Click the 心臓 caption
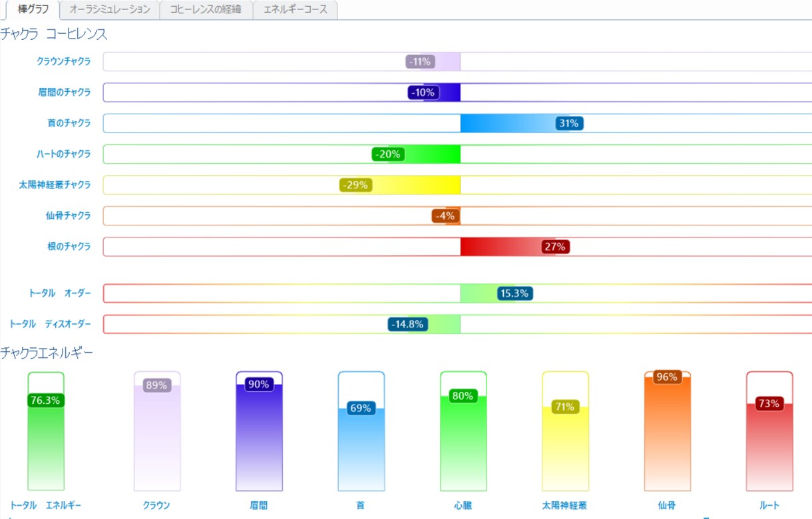This screenshot has width=812, height=519. 463,506
